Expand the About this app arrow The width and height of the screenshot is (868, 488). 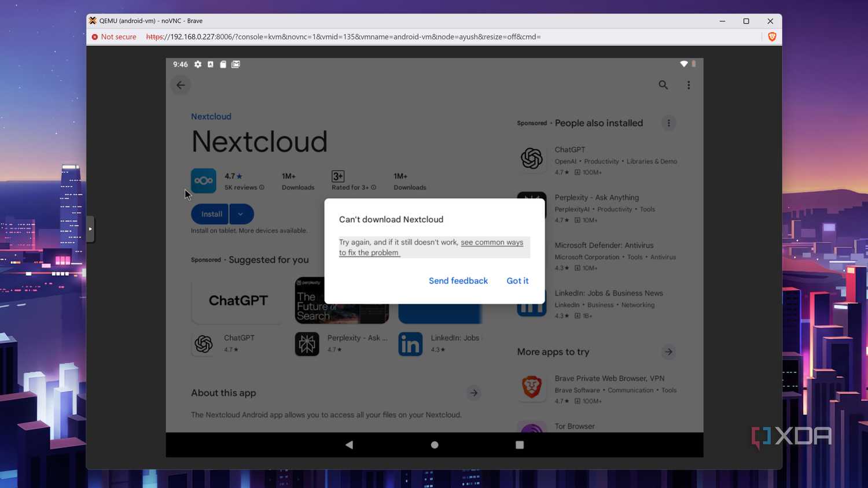point(474,393)
